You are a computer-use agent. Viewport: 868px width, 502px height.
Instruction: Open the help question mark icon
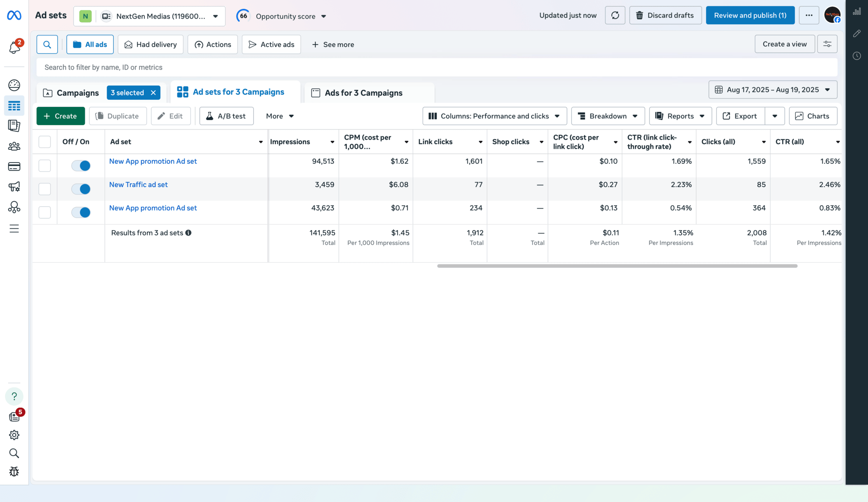pos(14,396)
